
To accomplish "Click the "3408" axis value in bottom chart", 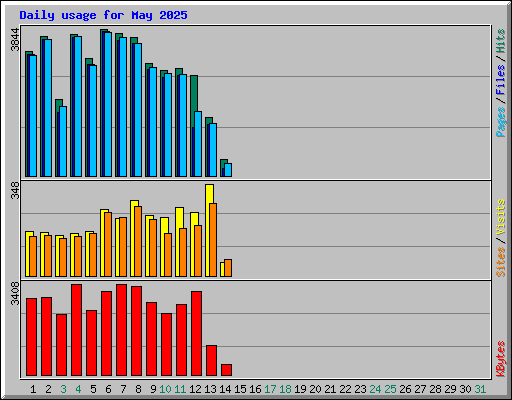I will [x=15, y=293].
